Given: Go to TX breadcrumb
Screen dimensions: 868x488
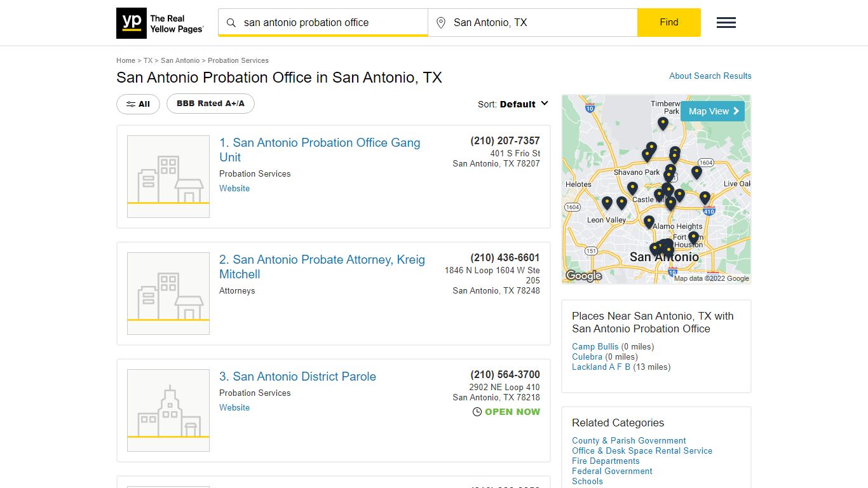Looking at the screenshot, I should [148, 60].
